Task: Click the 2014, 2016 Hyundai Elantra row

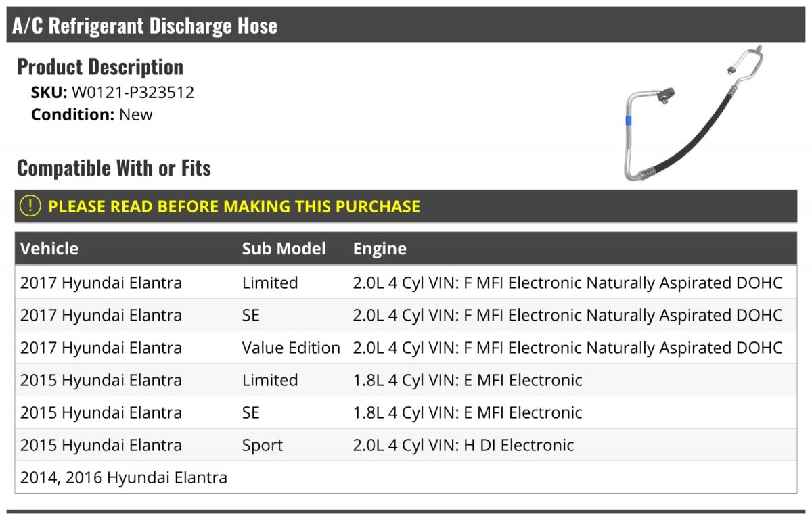Action: (x=406, y=477)
